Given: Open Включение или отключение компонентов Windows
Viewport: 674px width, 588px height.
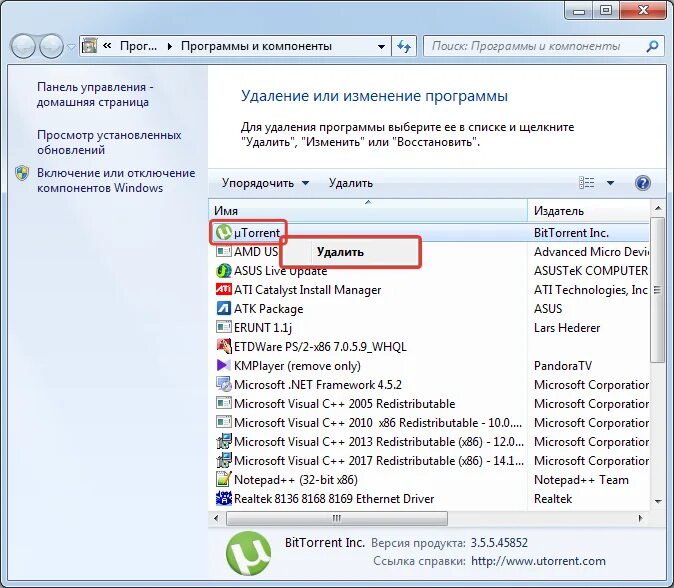Looking at the screenshot, I should 116,180.
